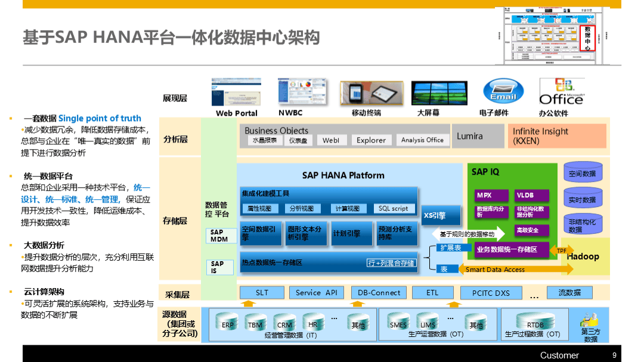This screenshot has width=644, height=362.
Task: Select the Smart Data Access arrow
Action: click(x=516, y=270)
